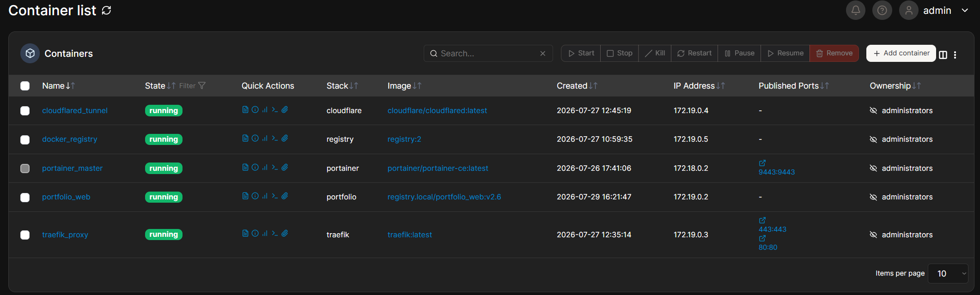View stats for portainer_master container
980x295 pixels.
click(x=265, y=168)
